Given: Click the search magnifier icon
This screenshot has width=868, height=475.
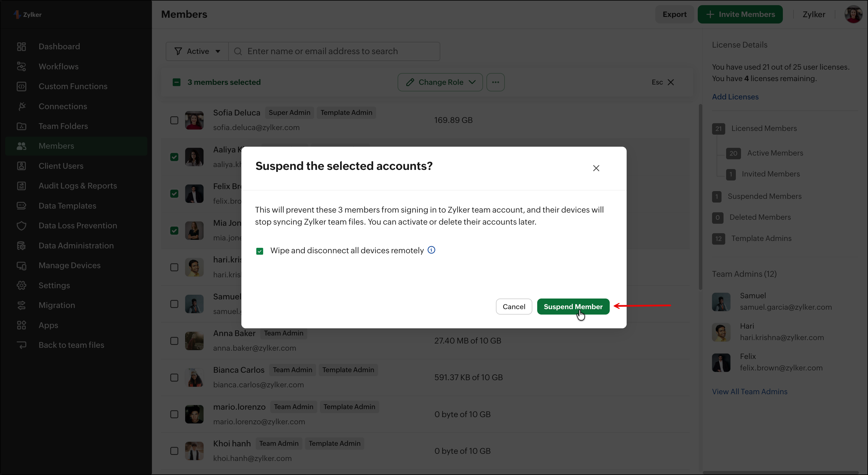Looking at the screenshot, I should pyautogui.click(x=238, y=51).
